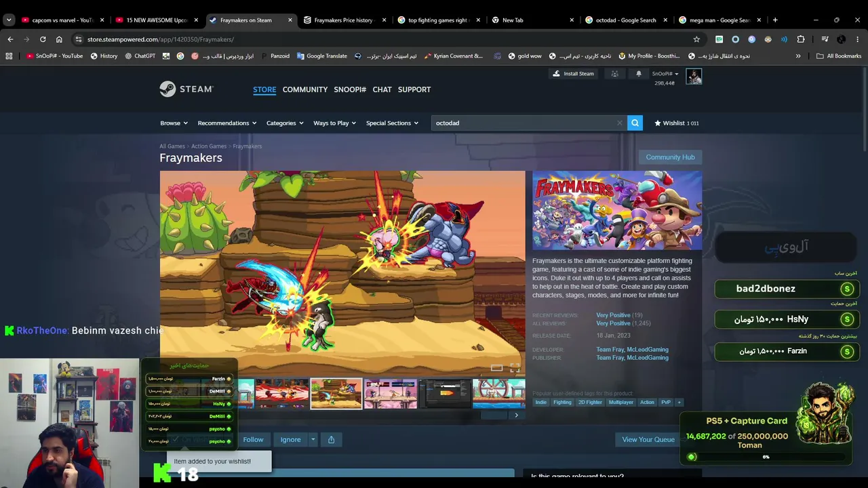Screen dimensions: 868x488
Task: Select the 2D Fighter tag
Action: pos(590,402)
